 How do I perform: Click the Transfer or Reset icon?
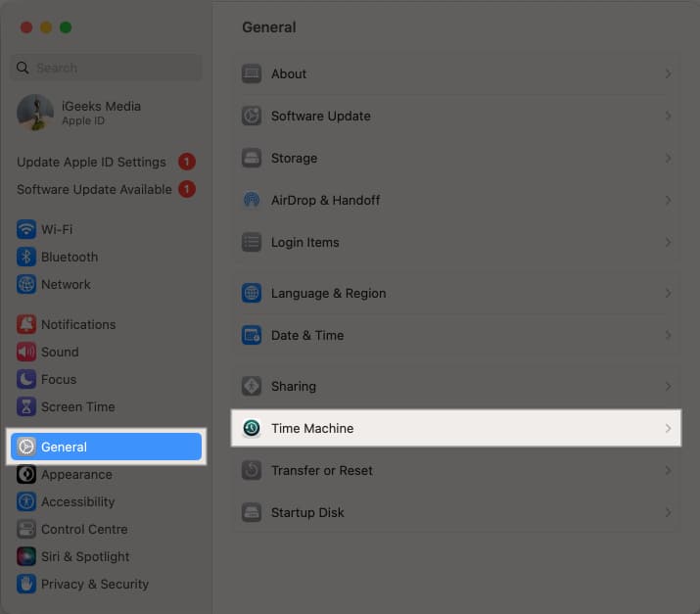coord(252,470)
